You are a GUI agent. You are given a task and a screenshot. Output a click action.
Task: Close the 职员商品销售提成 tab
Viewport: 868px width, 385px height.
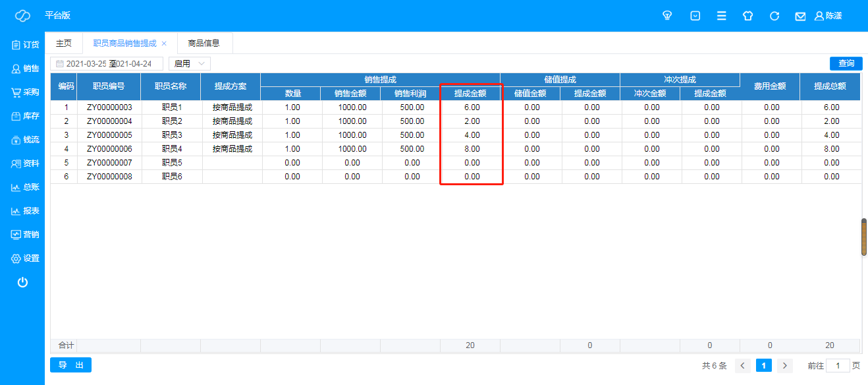tap(164, 44)
